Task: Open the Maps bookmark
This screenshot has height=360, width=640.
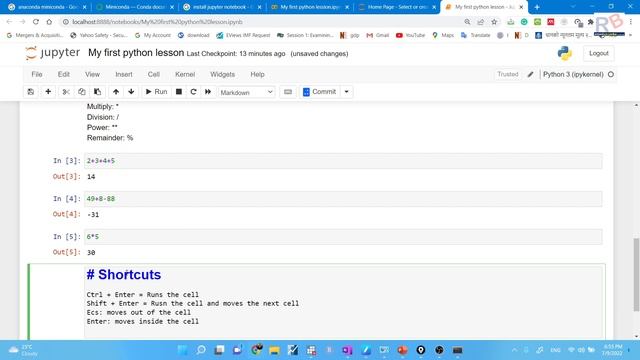Action: point(443,36)
